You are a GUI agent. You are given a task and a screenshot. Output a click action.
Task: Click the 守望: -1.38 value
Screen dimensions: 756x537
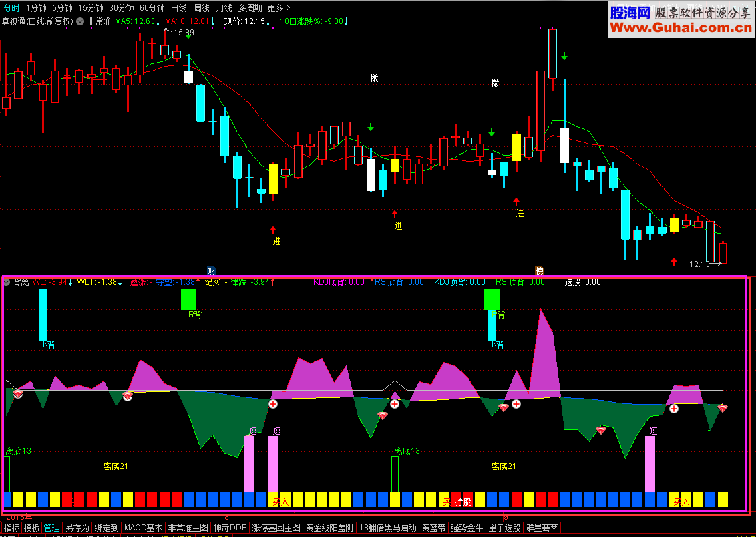[x=178, y=281]
